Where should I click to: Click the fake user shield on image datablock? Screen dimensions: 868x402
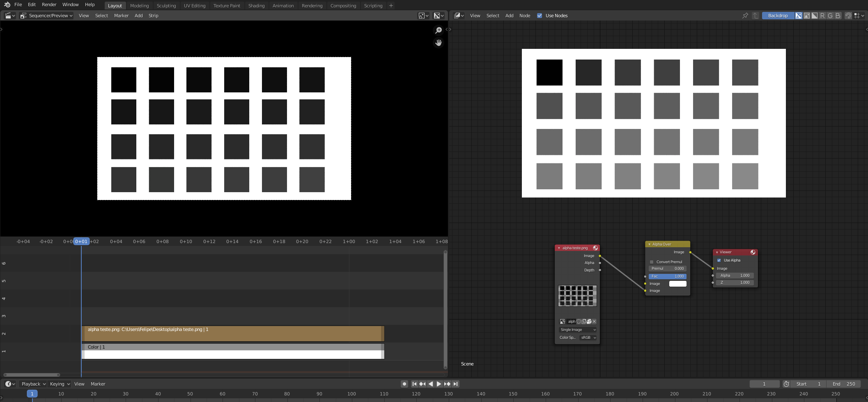579,322
